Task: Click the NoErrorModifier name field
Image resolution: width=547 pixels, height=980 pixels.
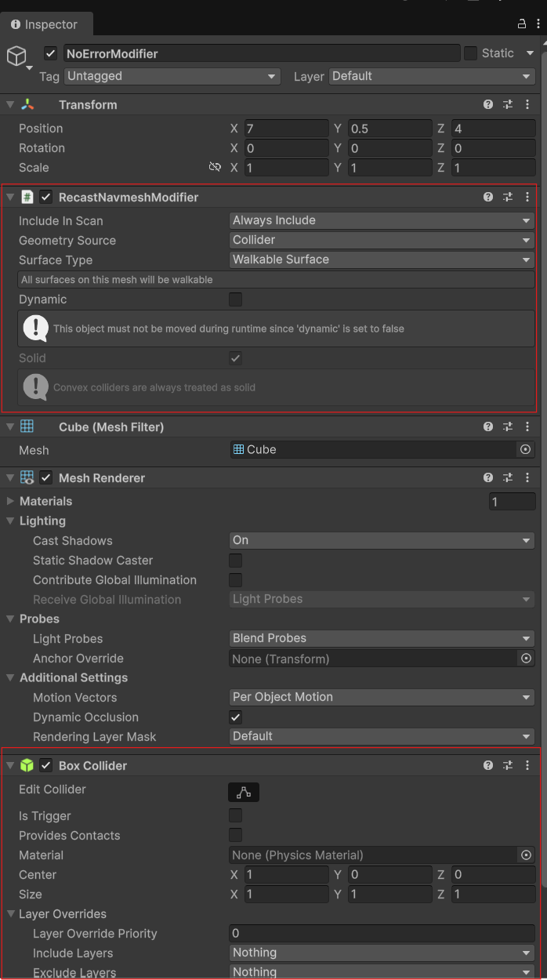Action: 261,53
